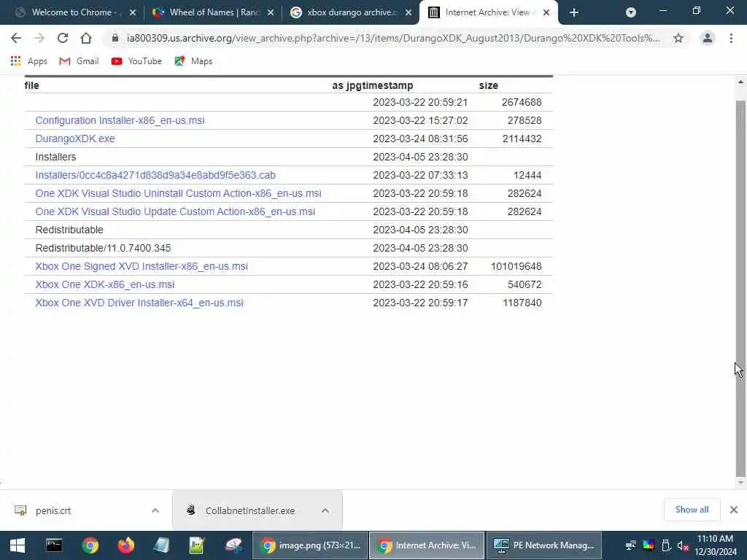
Task: Open the Gmail bookmark
Action: [x=79, y=61]
